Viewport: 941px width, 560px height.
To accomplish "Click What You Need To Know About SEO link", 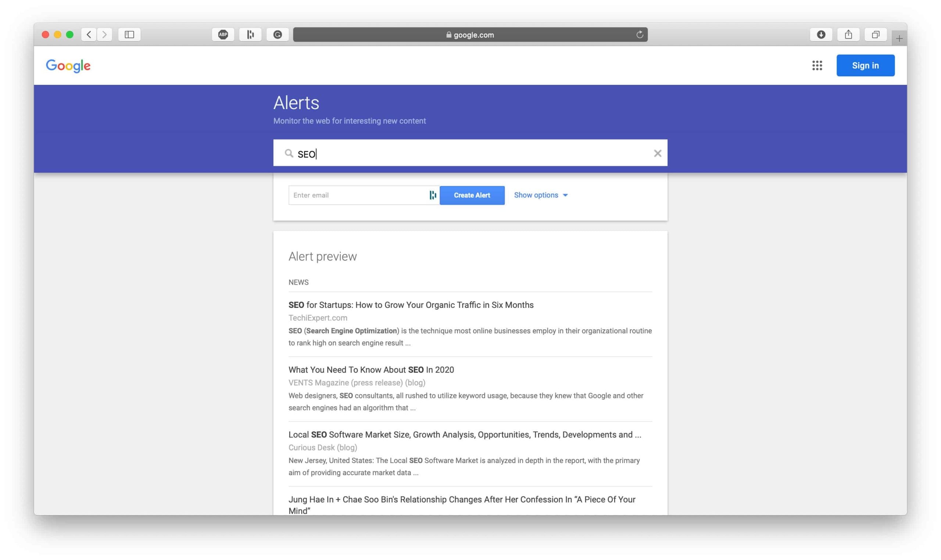I will pyautogui.click(x=371, y=369).
